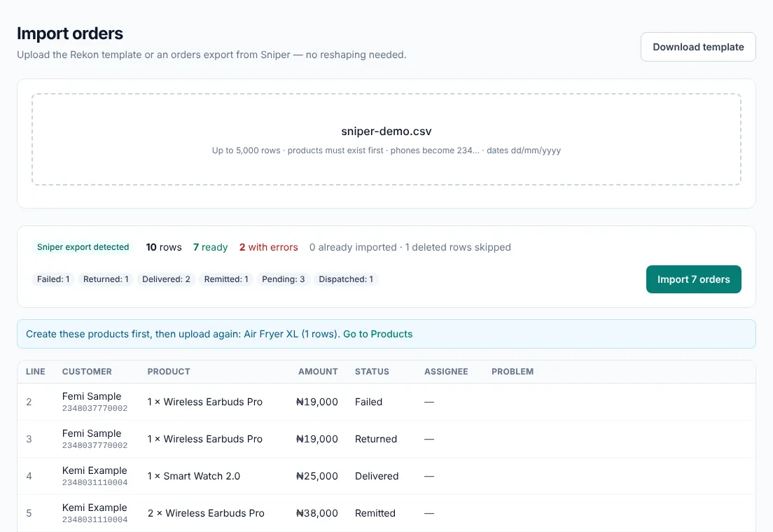Select the Dispatched: 1 status chip
Screen dimensions: 773x532
pos(346,279)
